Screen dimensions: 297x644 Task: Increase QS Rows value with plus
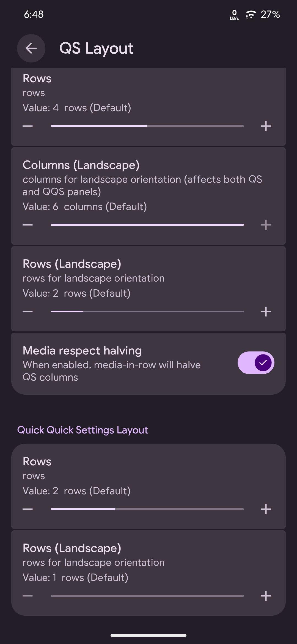[x=266, y=126]
